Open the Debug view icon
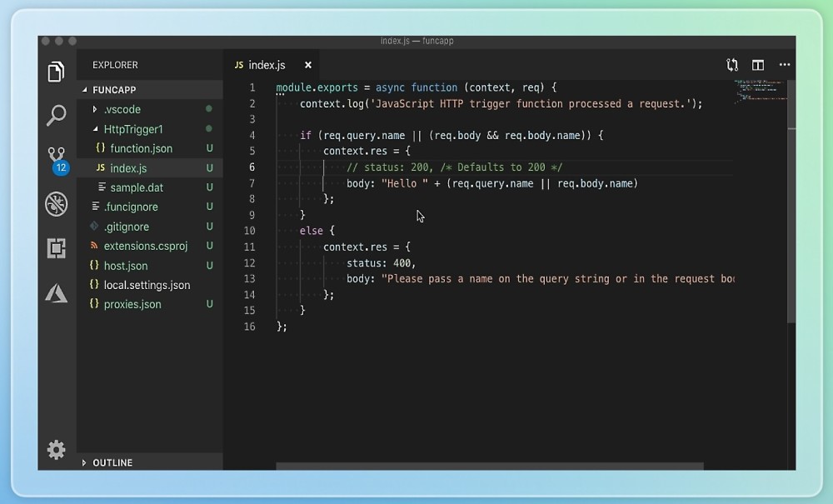 pos(57,203)
